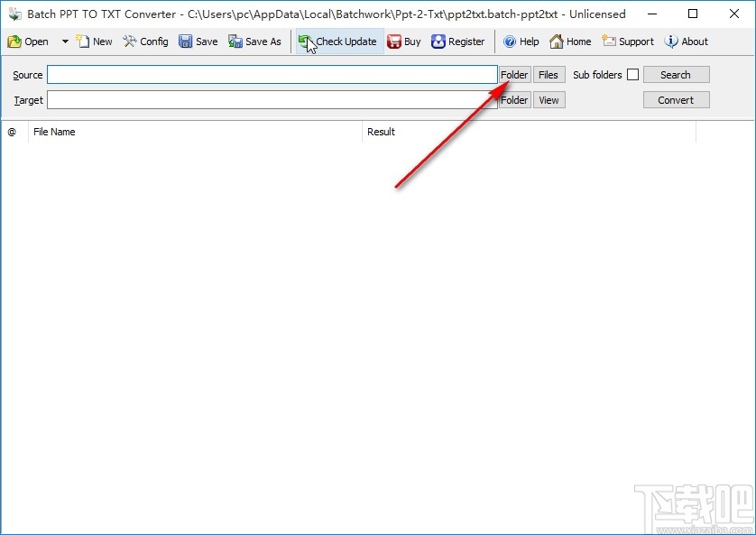Open the Config settings
This screenshot has height=535, width=756.
pyautogui.click(x=145, y=42)
